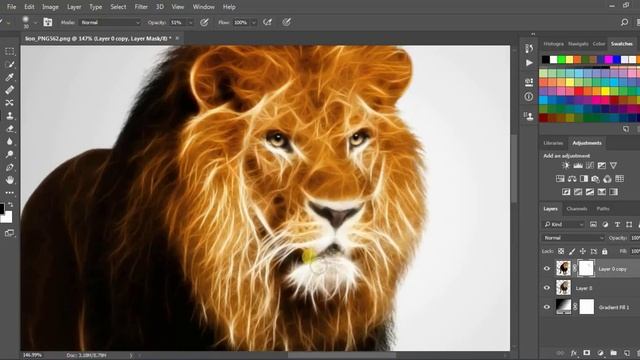Click the add layer mask button
Image resolution: width=640 pixels, height=360 pixels.
pos(587,353)
